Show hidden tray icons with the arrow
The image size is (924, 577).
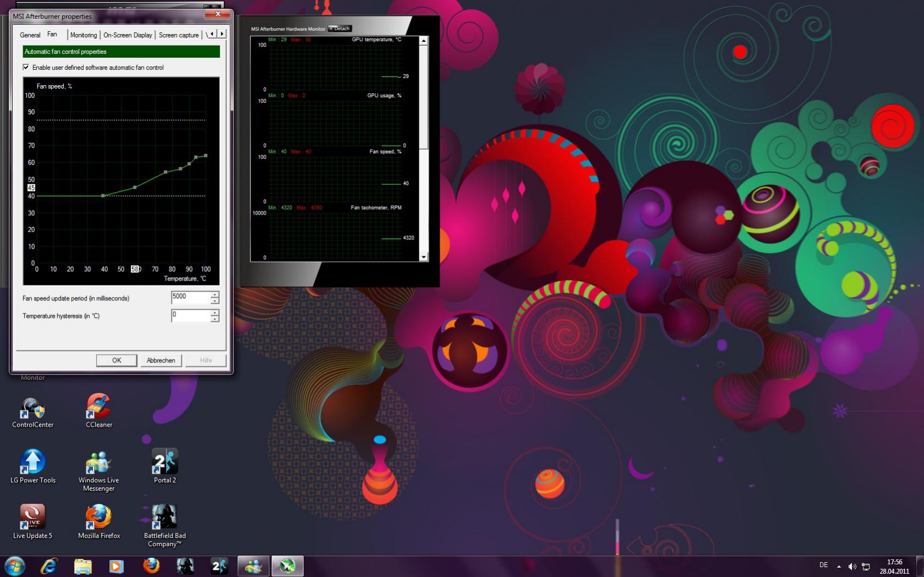tap(839, 566)
